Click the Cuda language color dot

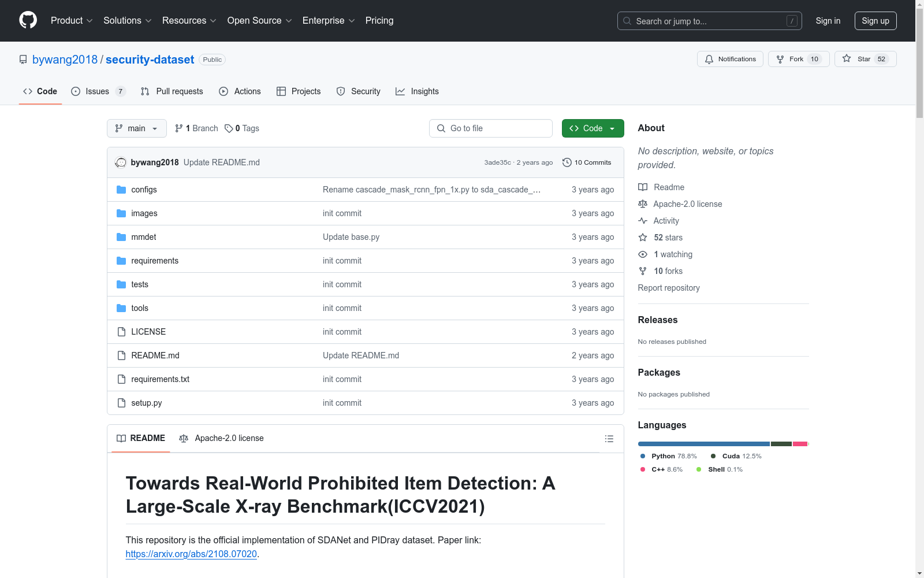click(713, 456)
